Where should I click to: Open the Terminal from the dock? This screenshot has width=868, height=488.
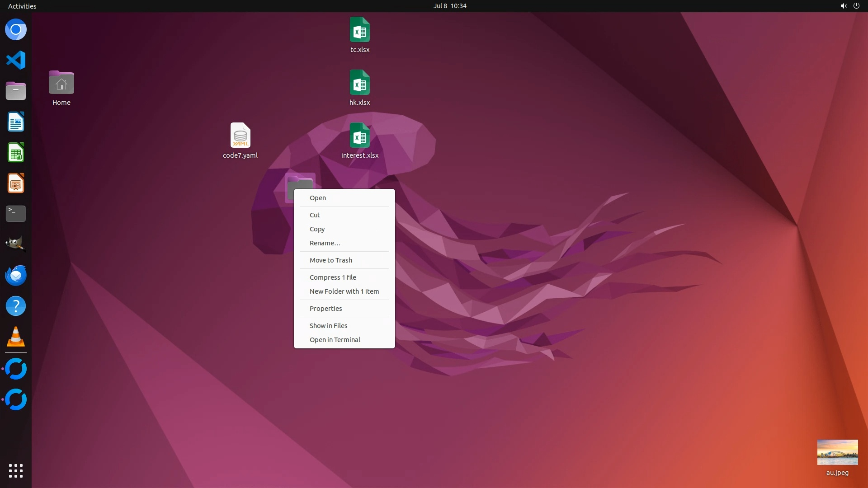(x=16, y=214)
